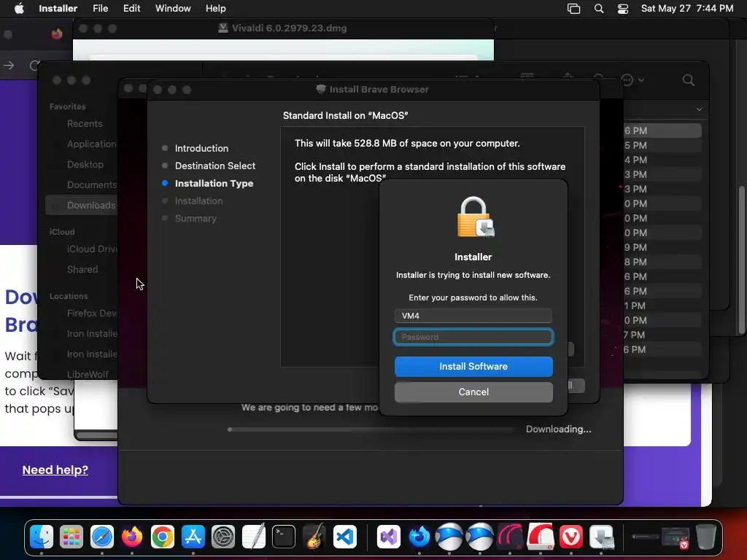Select Desktop in the Finder sidebar
This screenshot has height=560, width=747.
pos(85,164)
